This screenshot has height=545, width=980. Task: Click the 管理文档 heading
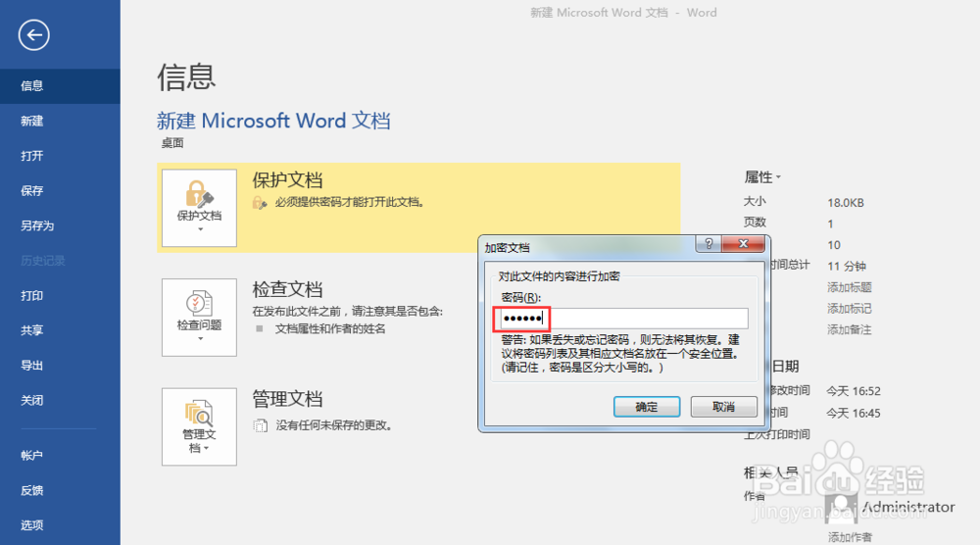coord(287,399)
